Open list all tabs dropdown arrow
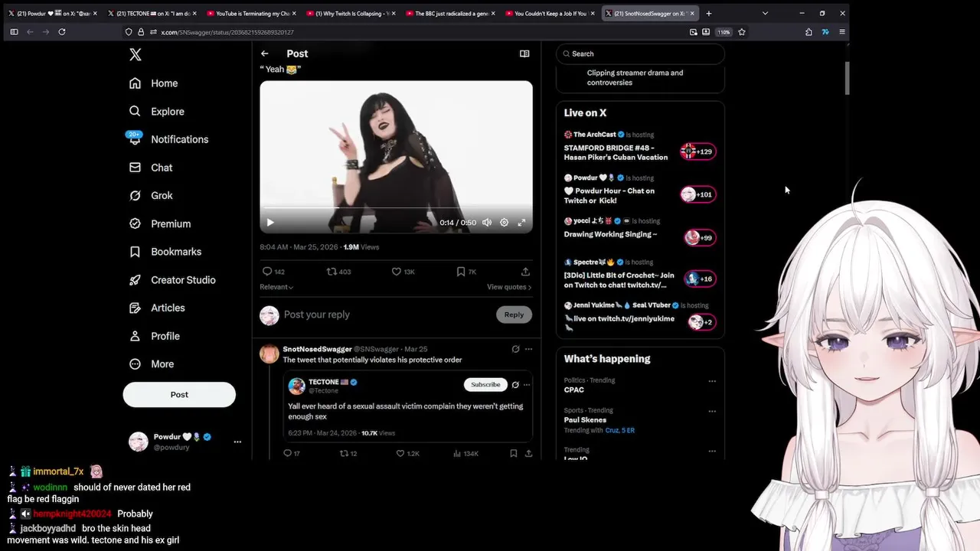The height and width of the screenshot is (551, 980). click(765, 13)
